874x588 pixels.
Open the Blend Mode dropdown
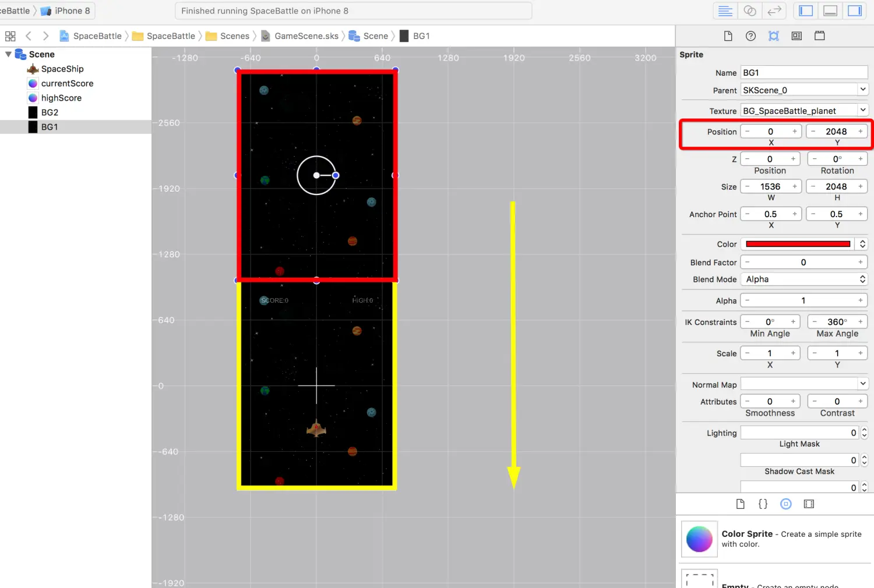804,279
